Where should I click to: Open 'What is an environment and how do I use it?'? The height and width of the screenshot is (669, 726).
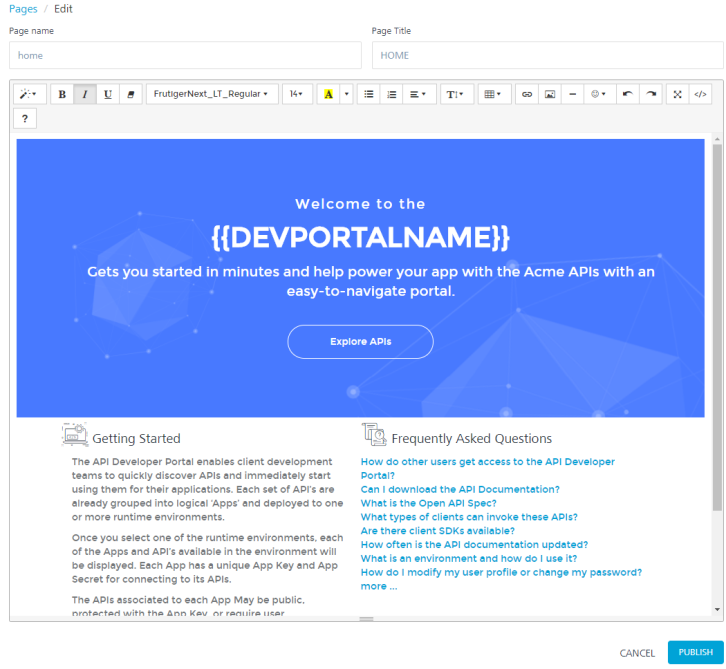tap(469, 559)
